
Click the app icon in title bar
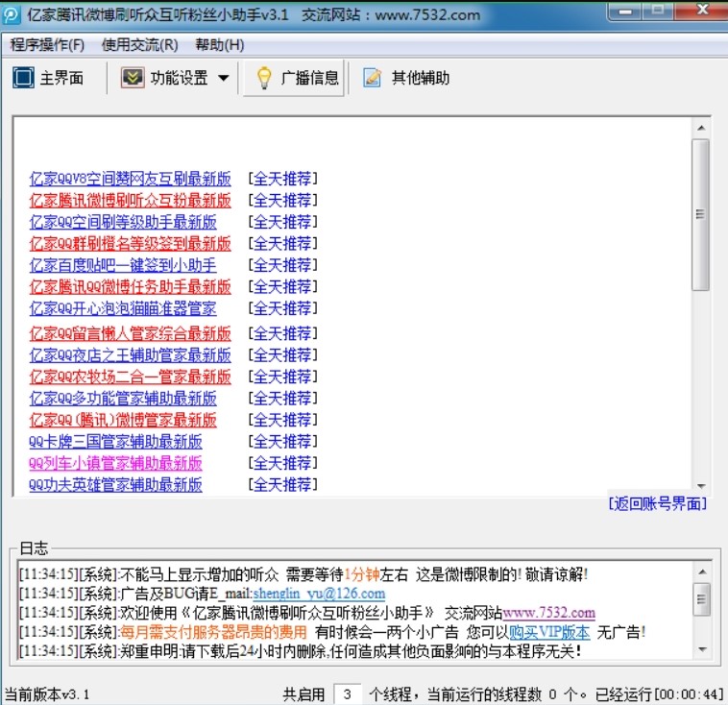(x=12, y=15)
